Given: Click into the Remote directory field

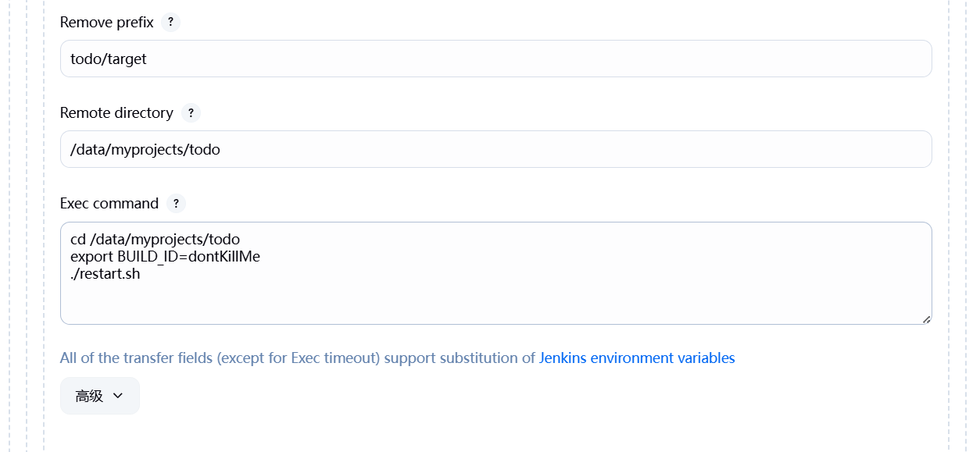Looking at the screenshot, I should (495, 149).
